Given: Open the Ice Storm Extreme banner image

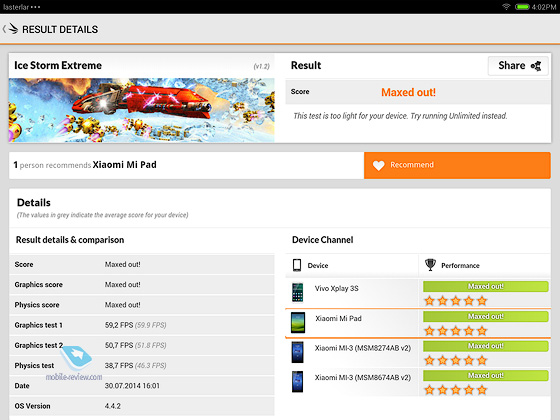Looking at the screenshot, I should point(141,110).
